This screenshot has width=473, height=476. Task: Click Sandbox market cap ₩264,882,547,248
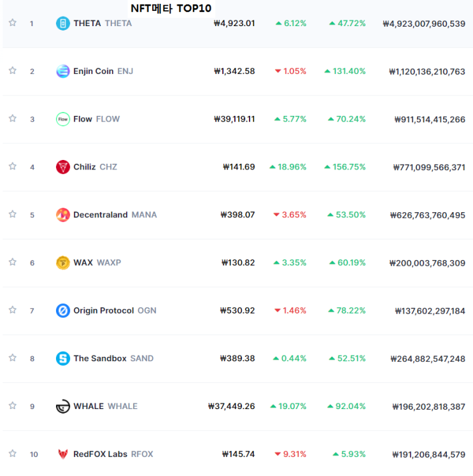(428, 359)
